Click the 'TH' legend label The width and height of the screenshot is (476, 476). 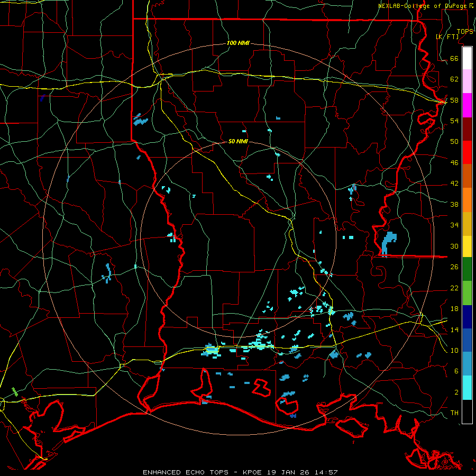click(454, 413)
